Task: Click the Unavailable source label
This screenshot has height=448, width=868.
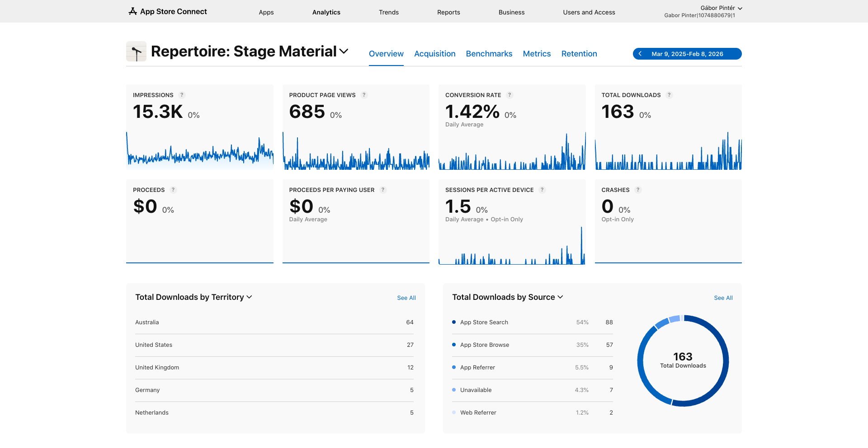Action: click(476, 390)
